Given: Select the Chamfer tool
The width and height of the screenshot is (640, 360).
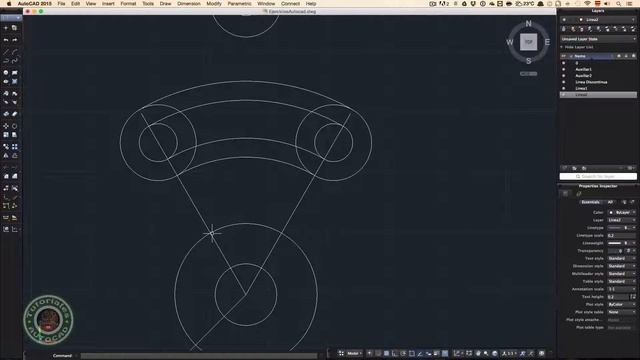Looking at the screenshot, I should 15,176.
